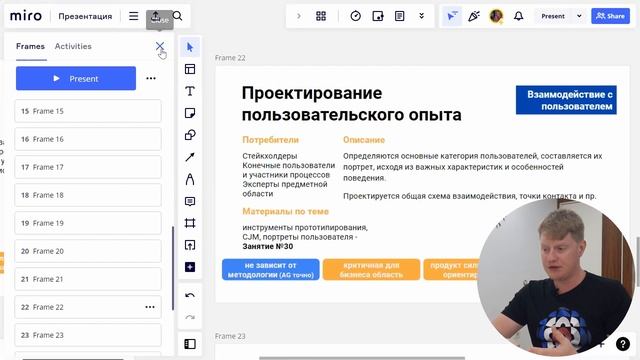
Task: Click the frames list vertical scrollbar
Action: tap(173, 268)
